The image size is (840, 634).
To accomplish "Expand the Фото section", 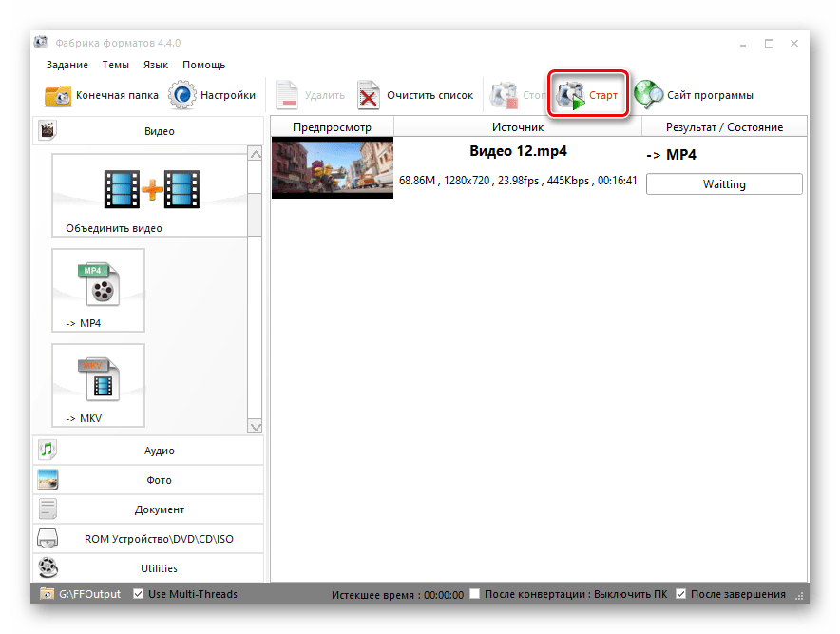I will (x=148, y=480).
